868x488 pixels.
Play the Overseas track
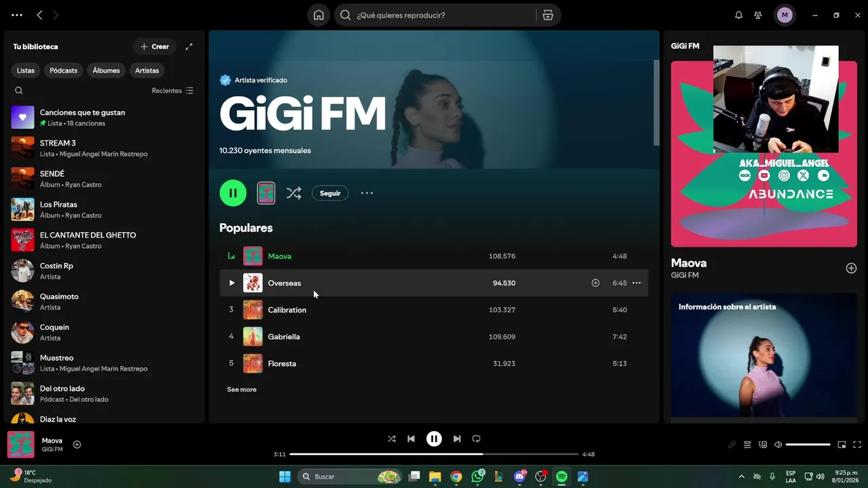point(231,283)
